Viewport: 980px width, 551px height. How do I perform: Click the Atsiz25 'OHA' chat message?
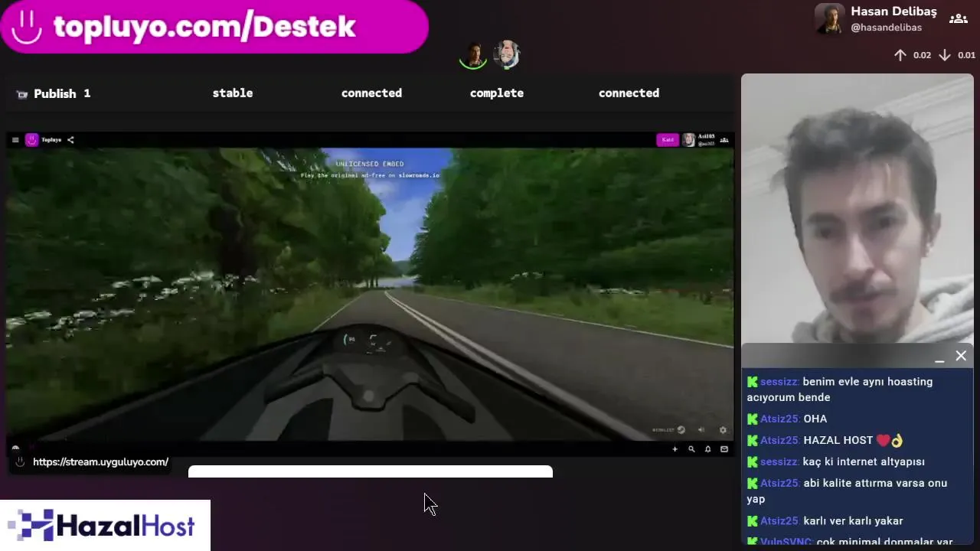click(787, 419)
